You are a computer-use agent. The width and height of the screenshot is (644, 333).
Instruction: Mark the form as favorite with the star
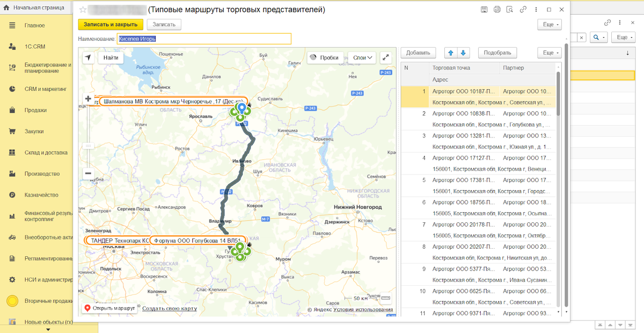coord(83,10)
